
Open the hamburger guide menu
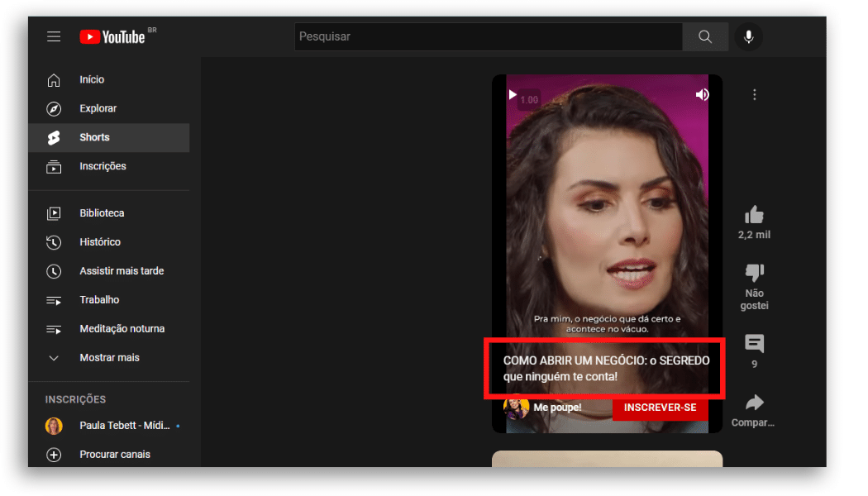click(x=54, y=36)
